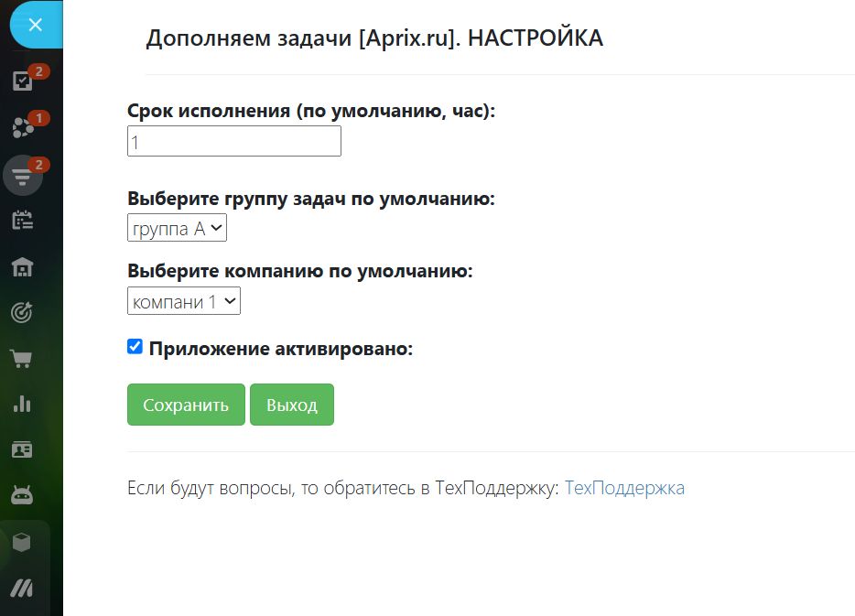The image size is (855, 616).
Task: Close the app panel with X button
Action: click(35, 25)
